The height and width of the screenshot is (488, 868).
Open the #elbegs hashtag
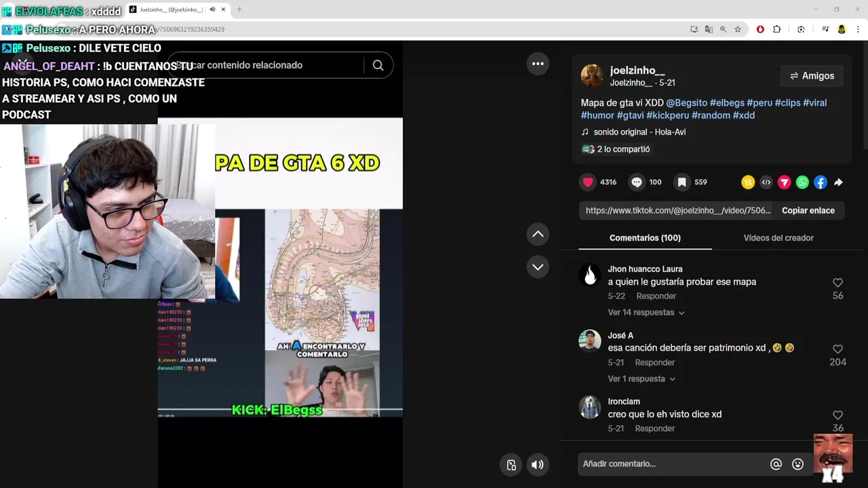727,103
